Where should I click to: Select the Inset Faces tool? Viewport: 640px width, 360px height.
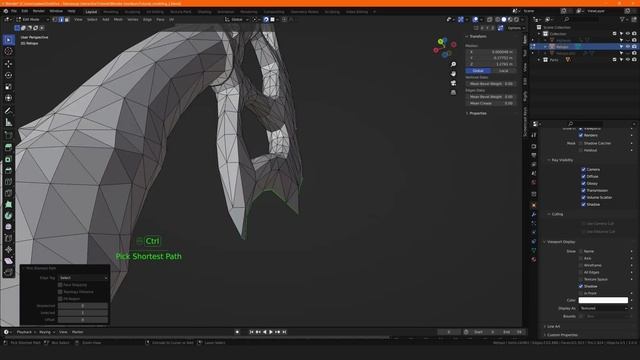click(8, 159)
